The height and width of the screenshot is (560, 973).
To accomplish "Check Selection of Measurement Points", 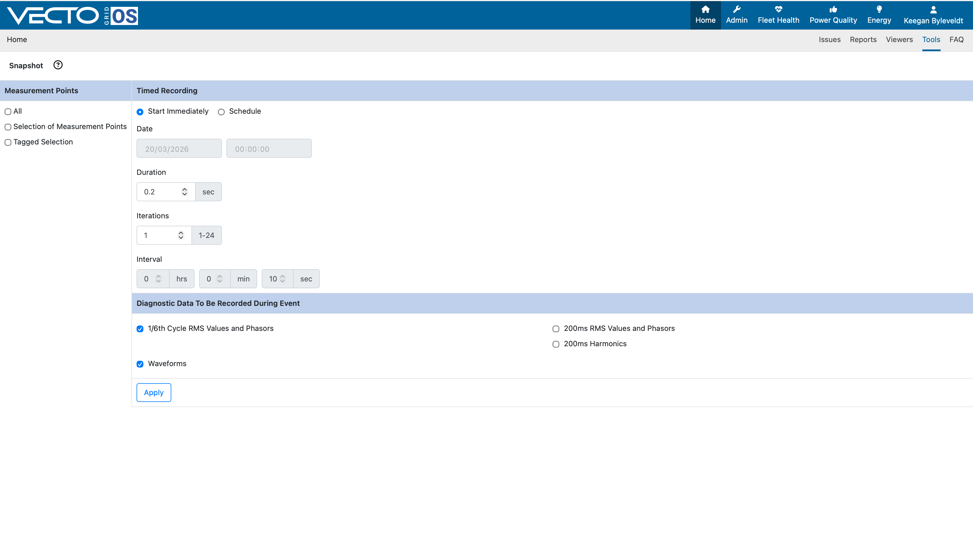I will pos(8,127).
